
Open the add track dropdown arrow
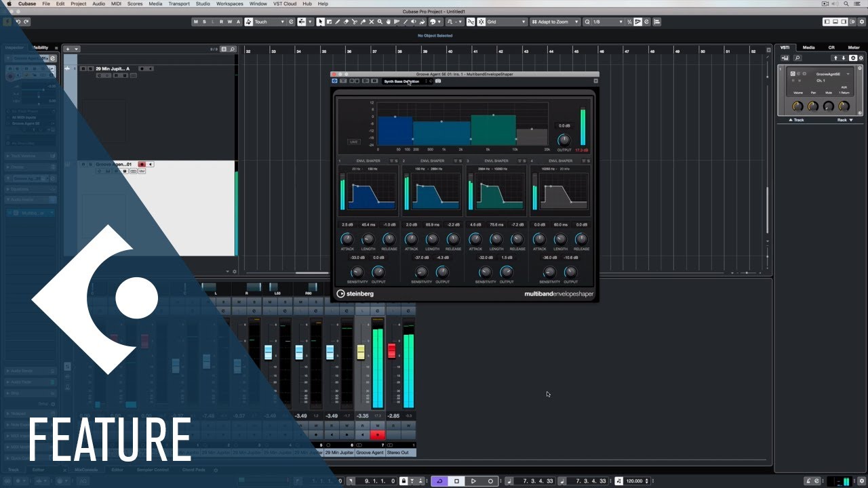pos(77,49)
